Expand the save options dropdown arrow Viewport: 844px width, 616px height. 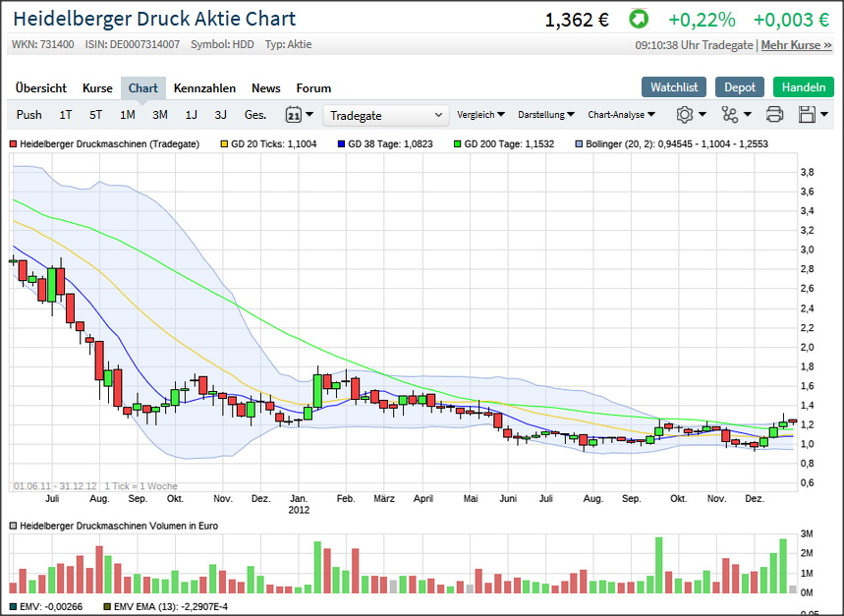[x=824, y=114]
